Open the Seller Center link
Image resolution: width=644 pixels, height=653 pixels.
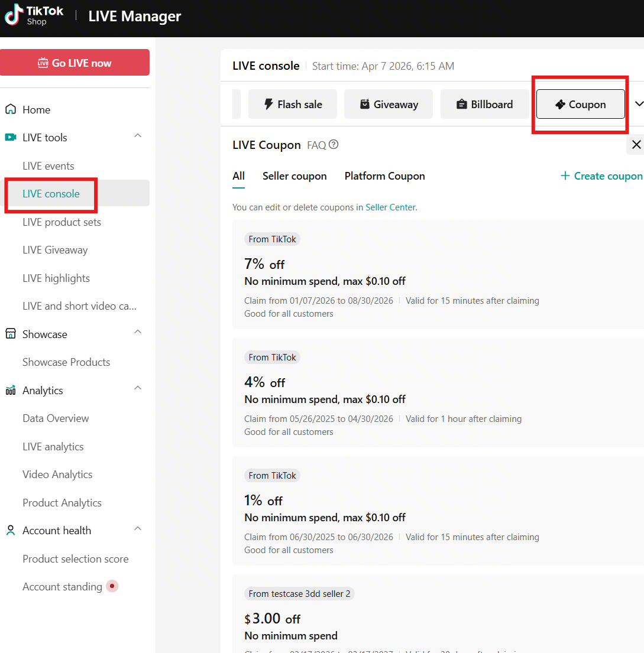pyautogui.click(x=390, y=207)
